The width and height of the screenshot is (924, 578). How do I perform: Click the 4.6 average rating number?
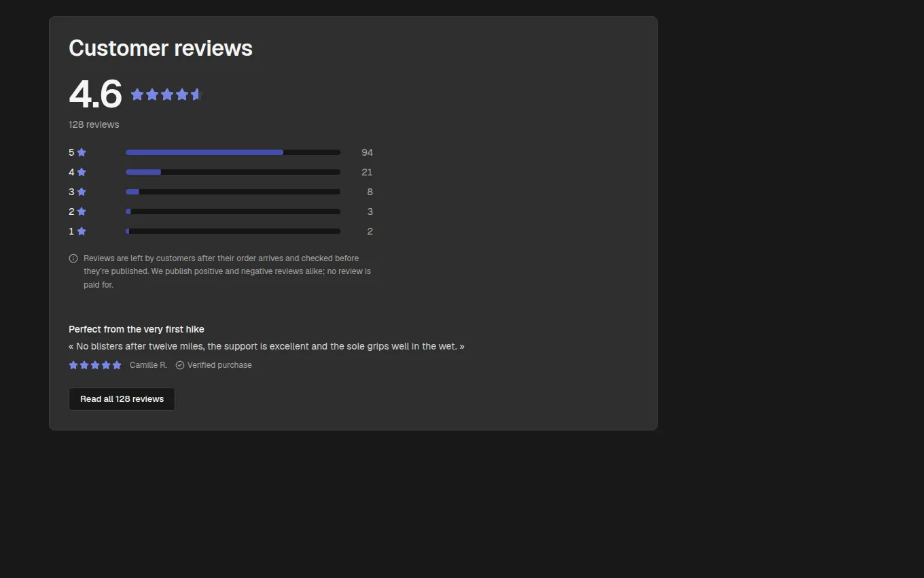[95, 95]
